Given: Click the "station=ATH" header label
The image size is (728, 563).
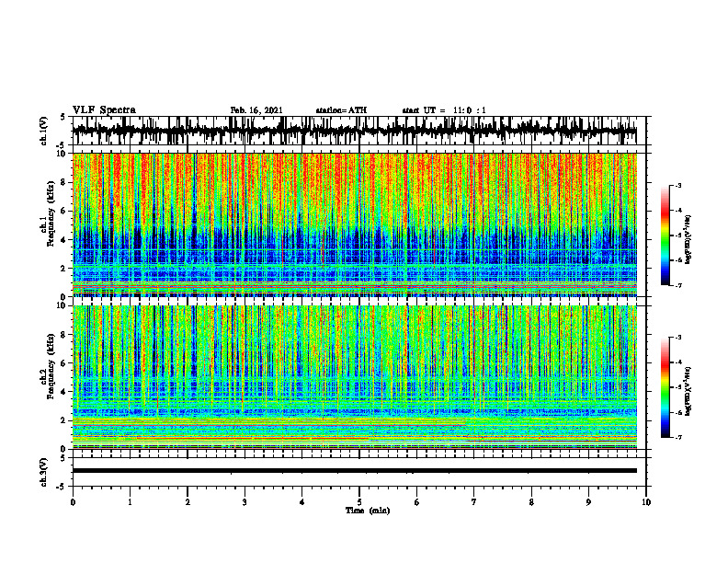Looking at the screenshot, I should coord(341,110).
